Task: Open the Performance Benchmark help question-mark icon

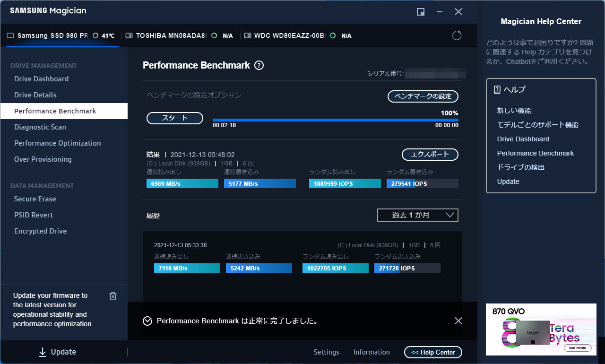Action: coord(259,66)
